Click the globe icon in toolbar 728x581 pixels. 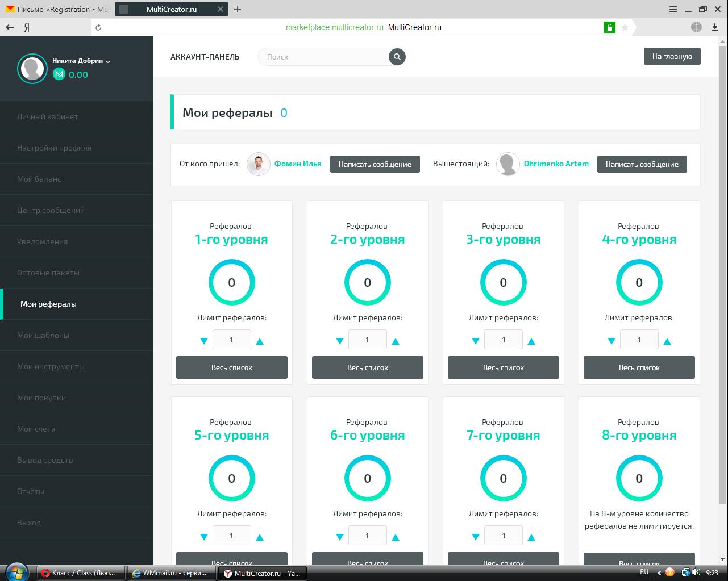[696, 27]
